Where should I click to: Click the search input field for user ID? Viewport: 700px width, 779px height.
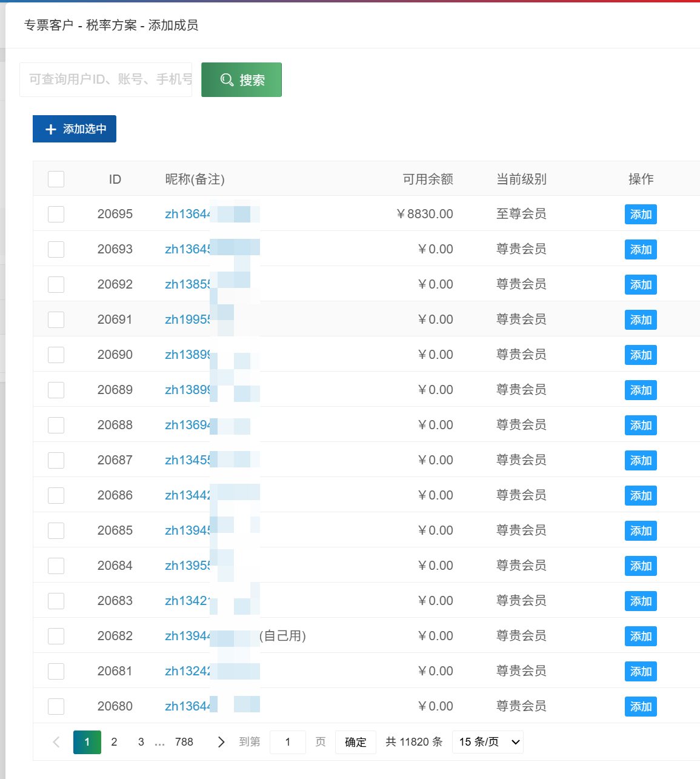(106, 79)
